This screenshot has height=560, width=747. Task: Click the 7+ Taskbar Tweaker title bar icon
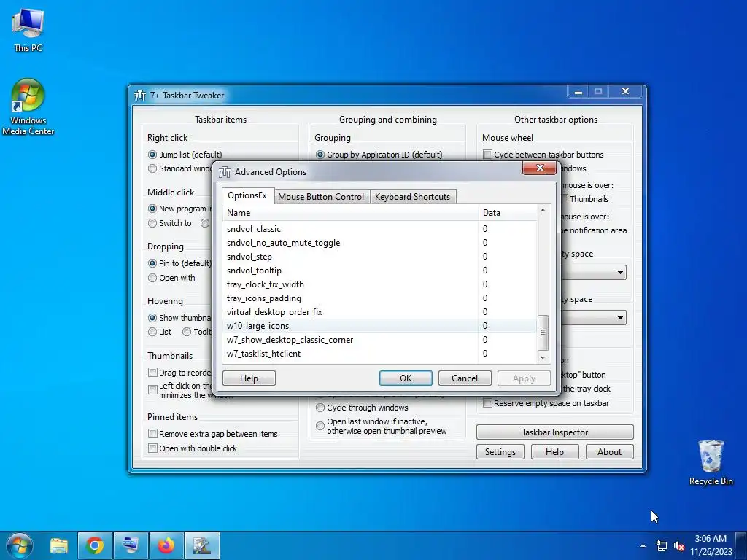click(x=139, y=96)
